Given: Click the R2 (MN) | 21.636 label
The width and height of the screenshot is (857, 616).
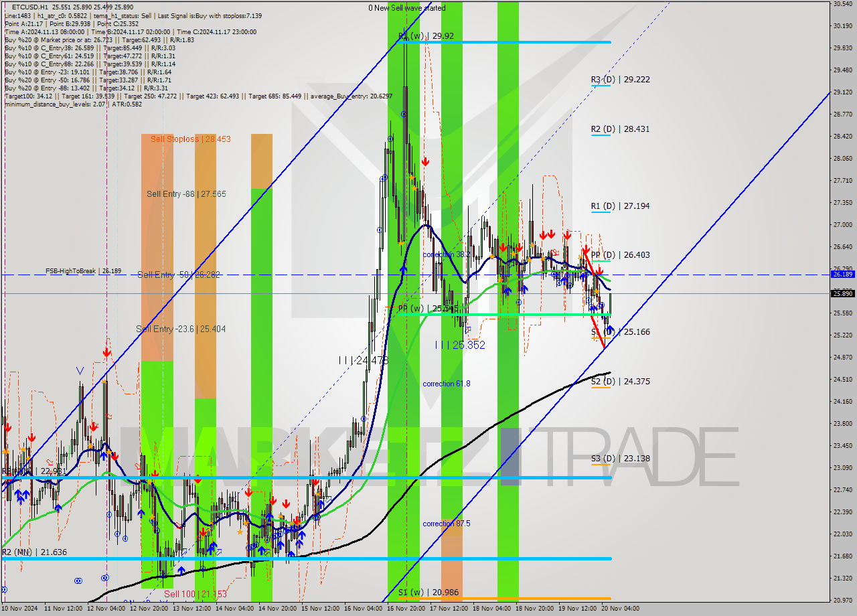Looking at the screenshot, I should [x=33, y=552].
